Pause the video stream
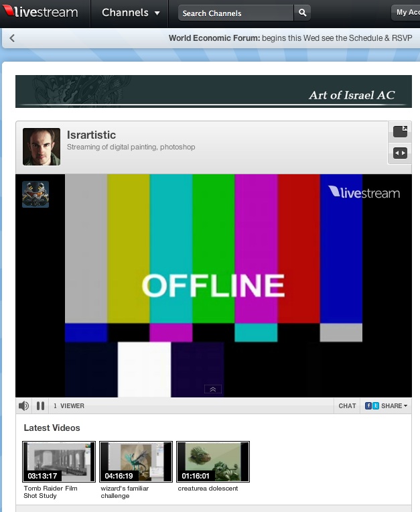The image size is (420, 512). coord(40,405)
